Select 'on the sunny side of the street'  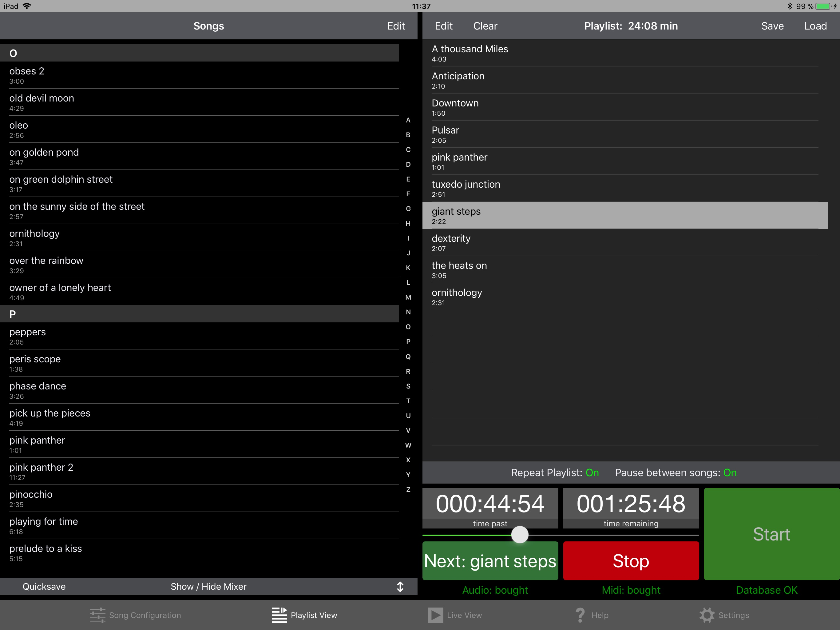[x=199, y=210]
